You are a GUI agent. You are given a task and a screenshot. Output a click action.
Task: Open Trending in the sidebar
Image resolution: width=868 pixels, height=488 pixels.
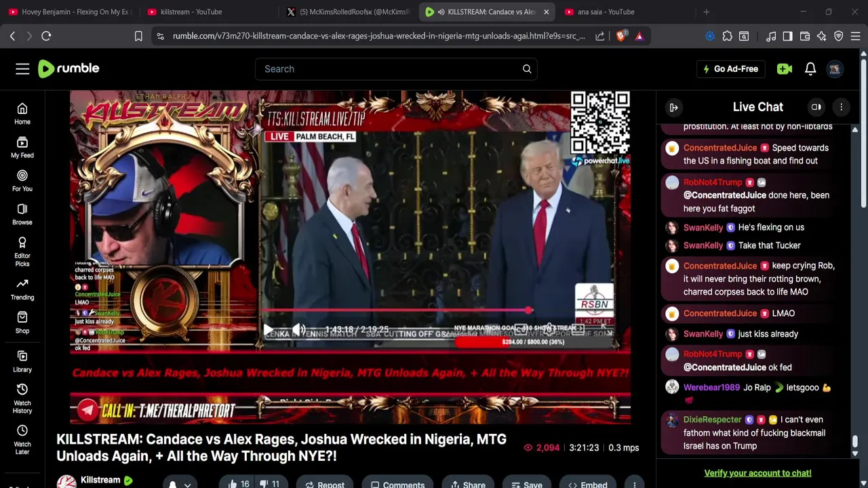click(22, 289)
